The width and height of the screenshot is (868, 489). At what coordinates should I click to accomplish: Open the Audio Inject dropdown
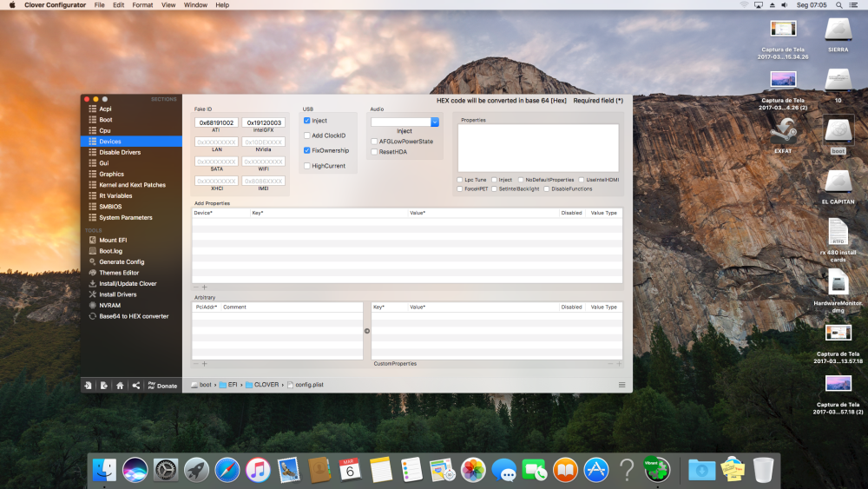[x=435, y=122]
